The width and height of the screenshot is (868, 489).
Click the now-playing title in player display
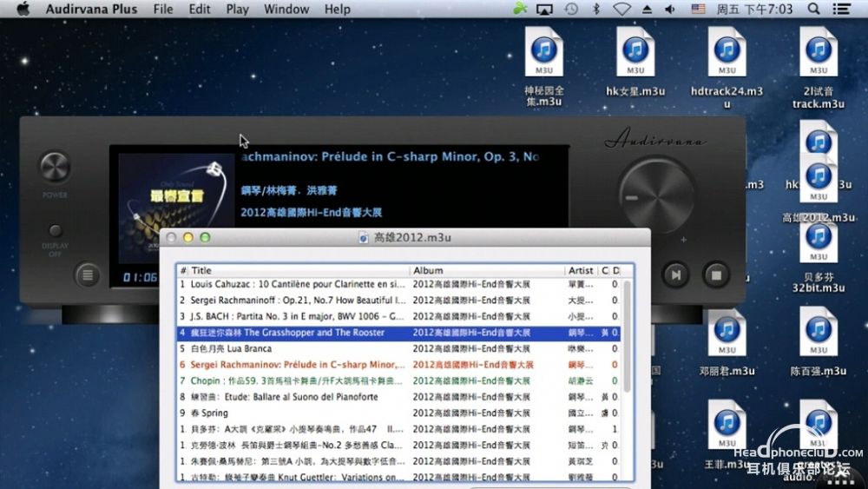[x=390, y=156]
